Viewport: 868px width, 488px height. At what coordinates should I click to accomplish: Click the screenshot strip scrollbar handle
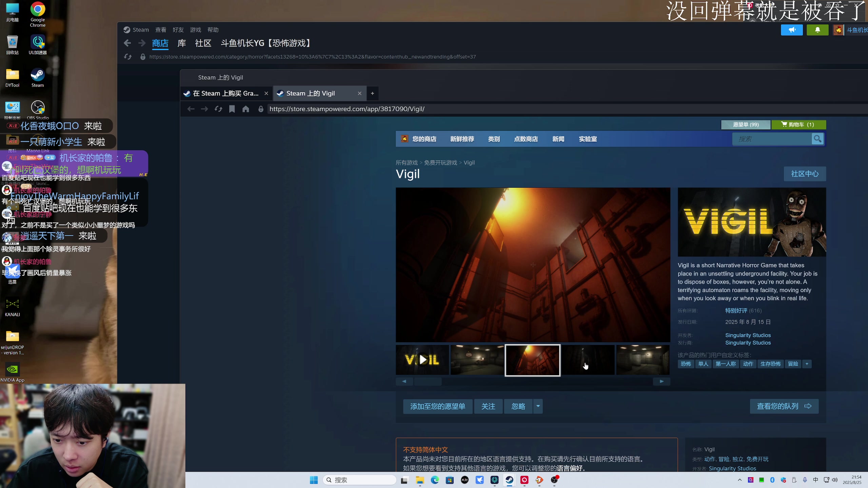(x=428, y=382)
